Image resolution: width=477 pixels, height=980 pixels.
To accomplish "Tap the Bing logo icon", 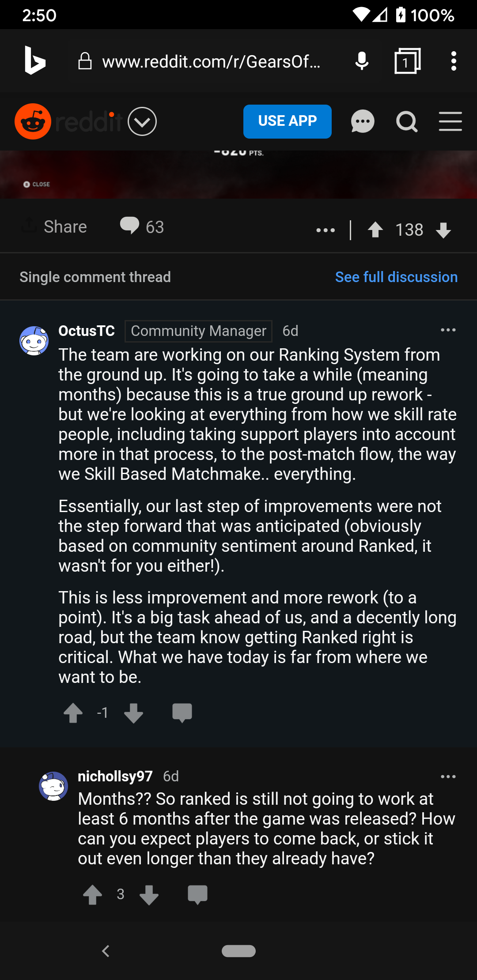I will tap(35, 61).
